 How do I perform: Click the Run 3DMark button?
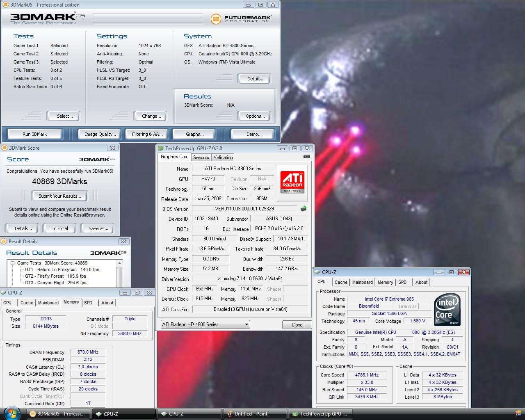(x=34, y=134)
